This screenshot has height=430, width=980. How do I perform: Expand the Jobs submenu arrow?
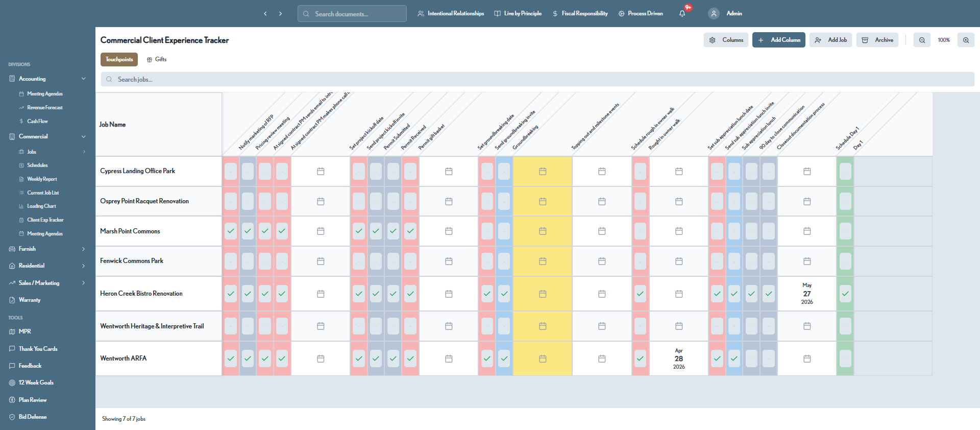click(x=84, y=152)
